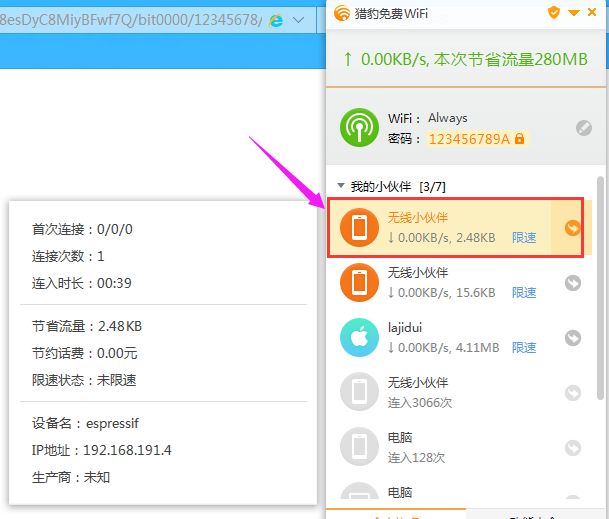Click 首次连接：0/0/0 in details popup
The image size is (609, 519).
82,229
